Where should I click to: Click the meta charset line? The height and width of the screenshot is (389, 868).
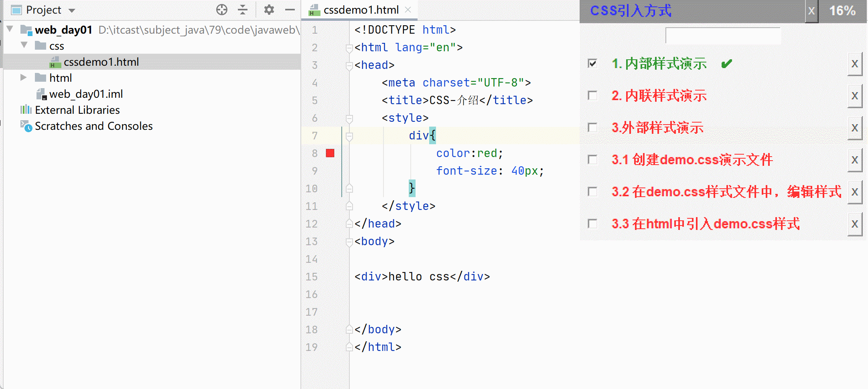point(456,83)
